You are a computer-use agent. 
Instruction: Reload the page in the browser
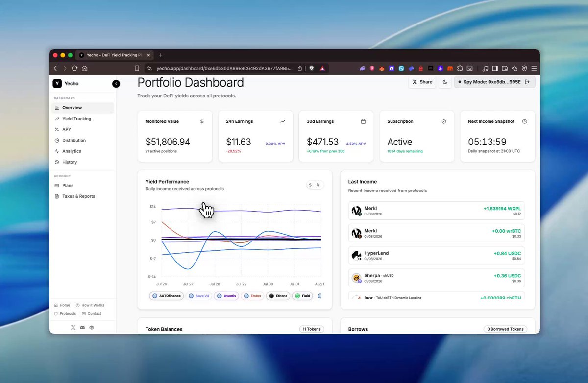74,68
